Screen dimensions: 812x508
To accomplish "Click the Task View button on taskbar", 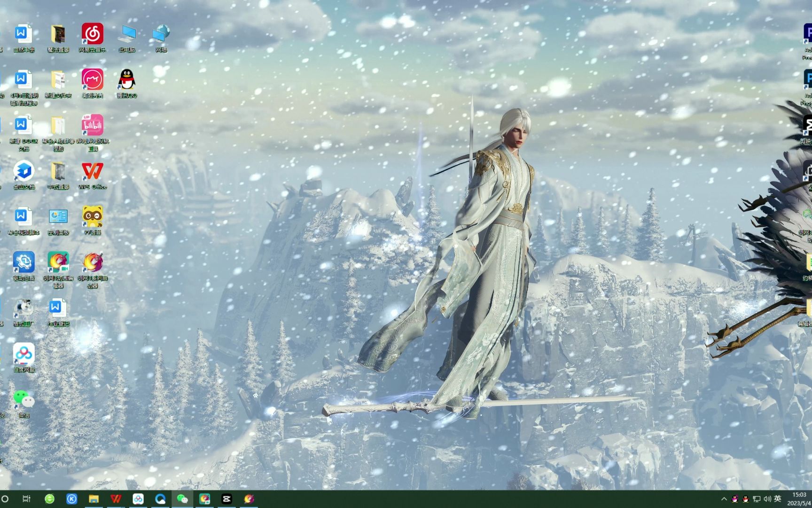I will (27, 499).
